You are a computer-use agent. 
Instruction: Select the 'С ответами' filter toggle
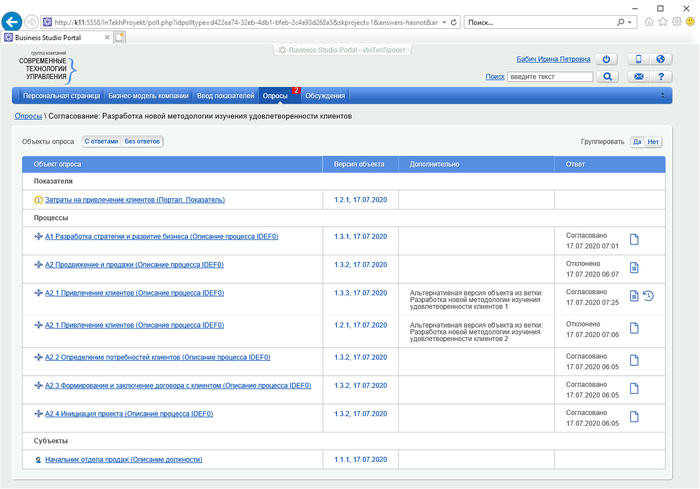[101, 142]
